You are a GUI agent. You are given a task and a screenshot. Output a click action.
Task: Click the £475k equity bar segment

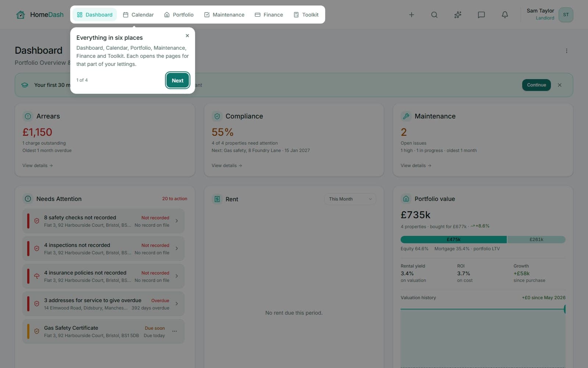click(x=453, y=240)
